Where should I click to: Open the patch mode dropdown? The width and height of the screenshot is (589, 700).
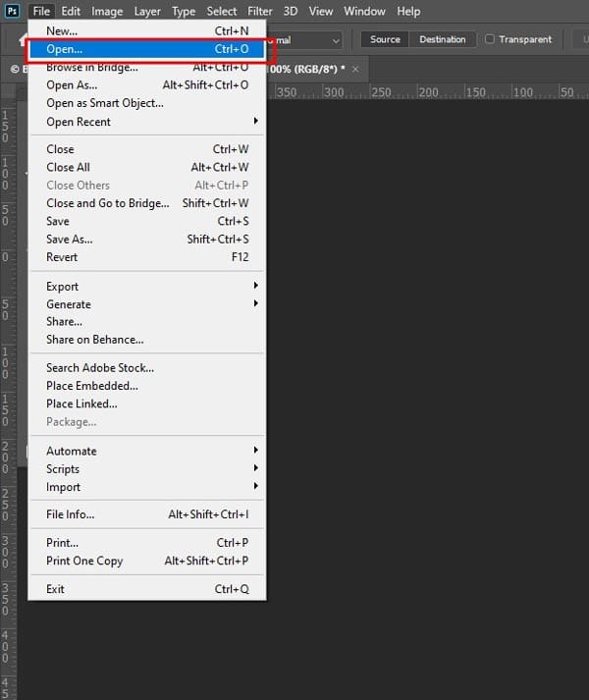coord(305,40)
